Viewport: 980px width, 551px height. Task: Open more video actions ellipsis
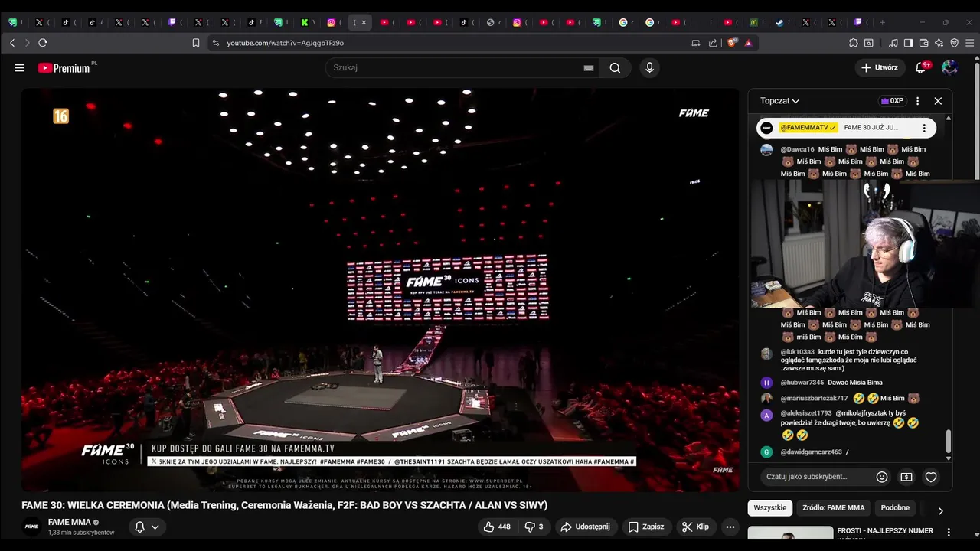pos(730,527)
